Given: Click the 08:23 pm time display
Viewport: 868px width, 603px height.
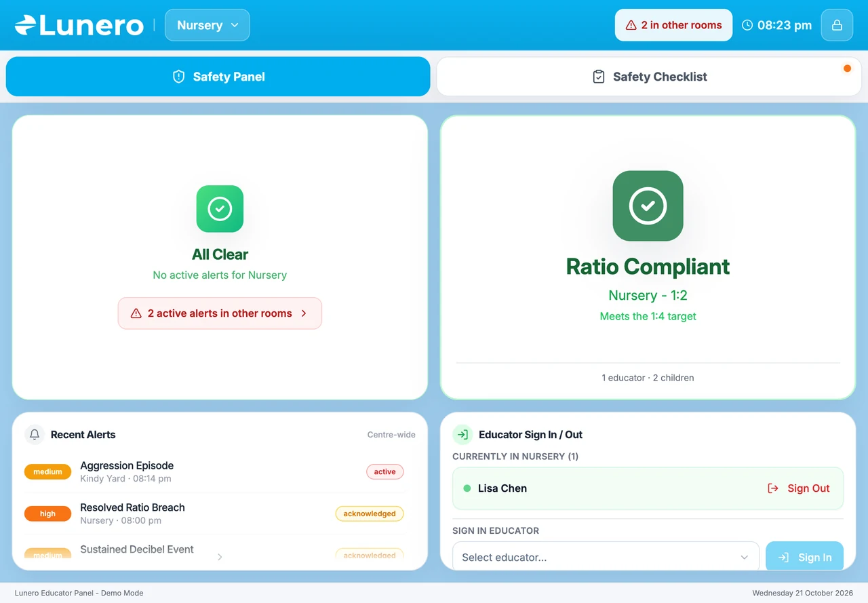Looking at the screenshot, I should click(785, 25).
